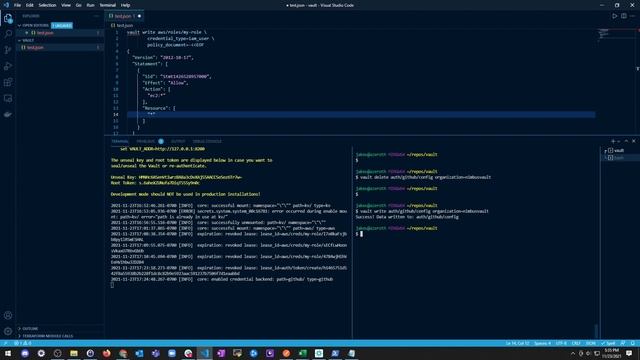
Task: Split the editor to the right
Action: point(624,16)
